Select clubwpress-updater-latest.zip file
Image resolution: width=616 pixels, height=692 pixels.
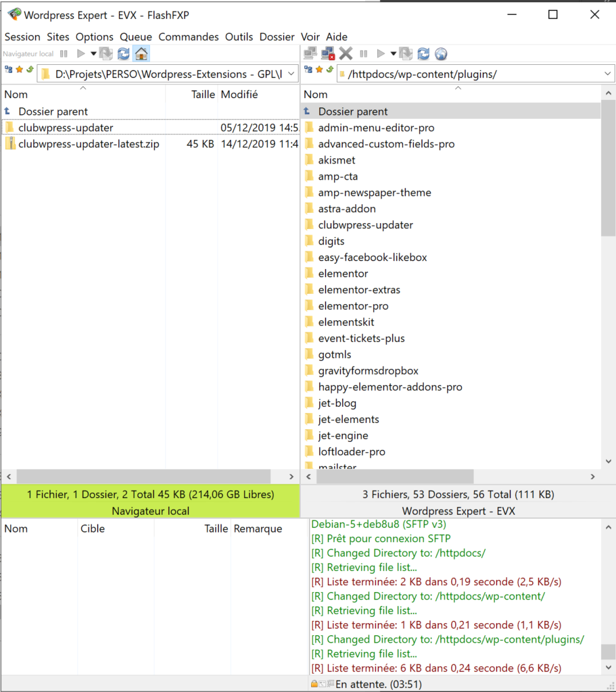(150, 144)
